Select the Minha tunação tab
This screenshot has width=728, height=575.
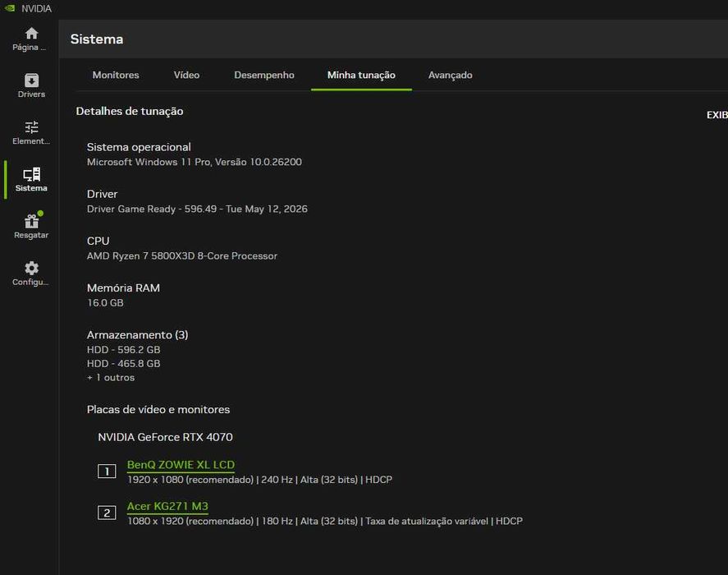tap(361, 76)
